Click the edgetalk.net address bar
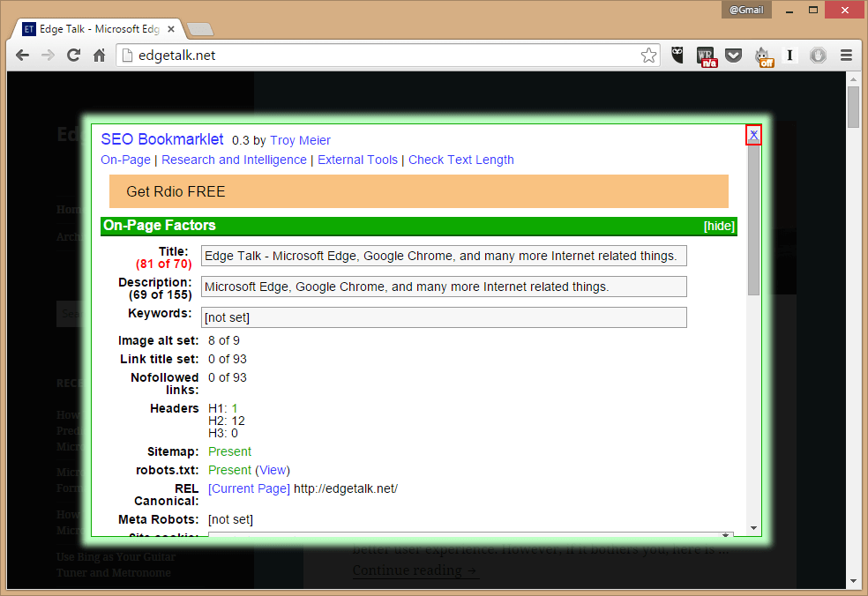868x596 pixels. coord(387,56)
